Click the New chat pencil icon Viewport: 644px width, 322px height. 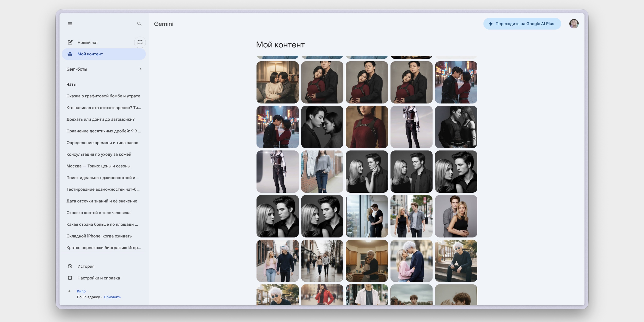coord(70,42)
